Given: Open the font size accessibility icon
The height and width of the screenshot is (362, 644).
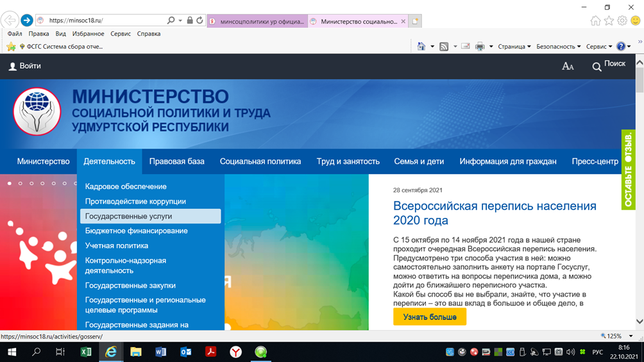Looking at the screenshot, I should [568, 66].
